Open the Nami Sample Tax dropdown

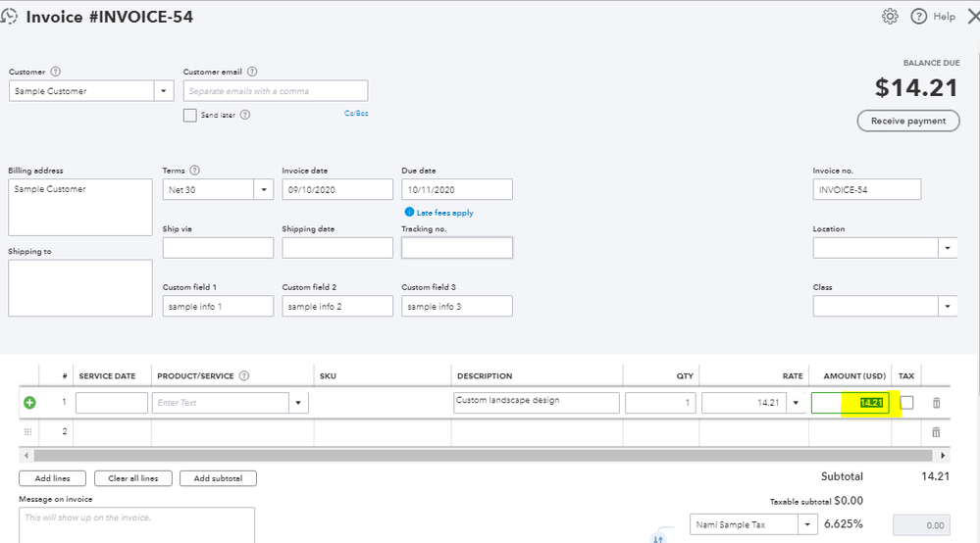pos(807,525)
